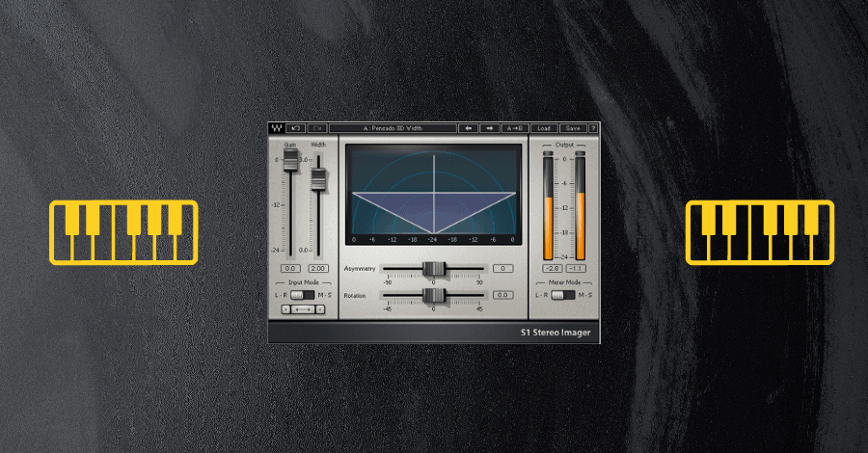Click the right yellow piano keyboard icon
Viewport: 868px width, 453px height.
(x=760, y=232)
